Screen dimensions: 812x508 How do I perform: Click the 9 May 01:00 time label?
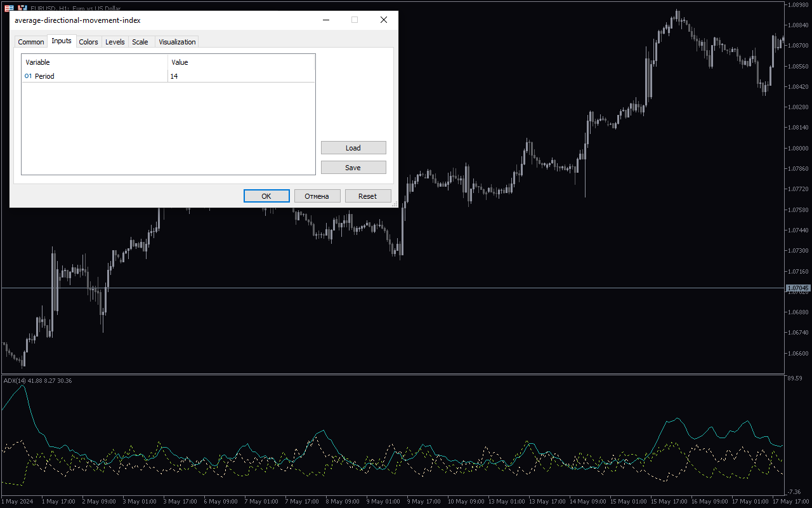[x=383, y=502]
